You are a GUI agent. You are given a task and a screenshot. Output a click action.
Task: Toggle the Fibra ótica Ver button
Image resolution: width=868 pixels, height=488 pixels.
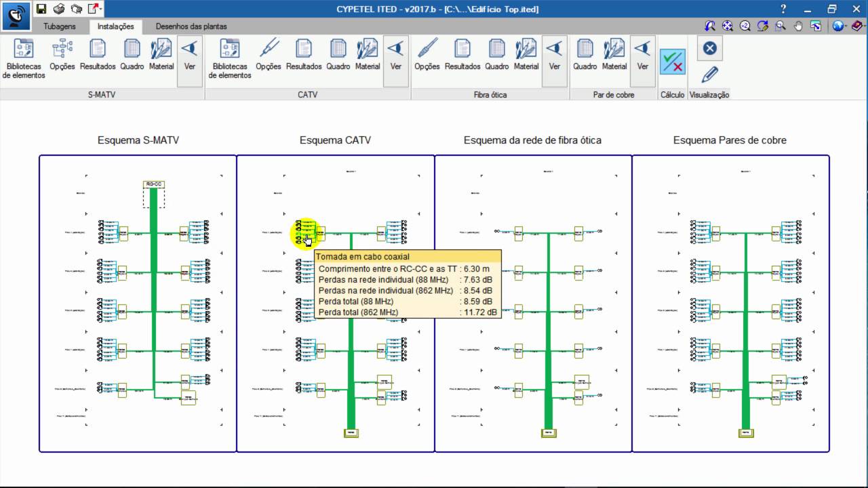point(555,56)
